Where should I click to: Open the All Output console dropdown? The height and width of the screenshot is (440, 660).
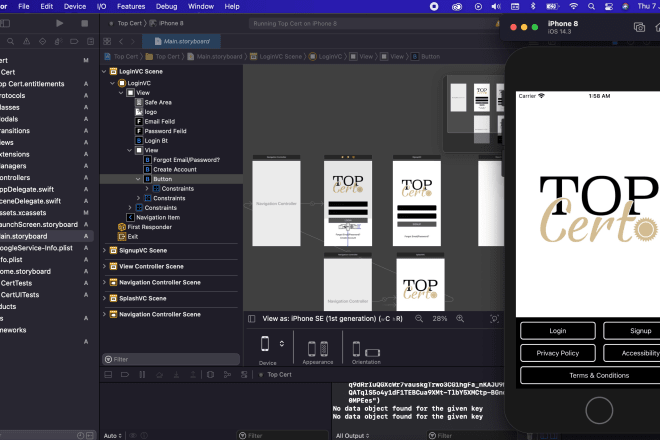click(x=352, y=435)
